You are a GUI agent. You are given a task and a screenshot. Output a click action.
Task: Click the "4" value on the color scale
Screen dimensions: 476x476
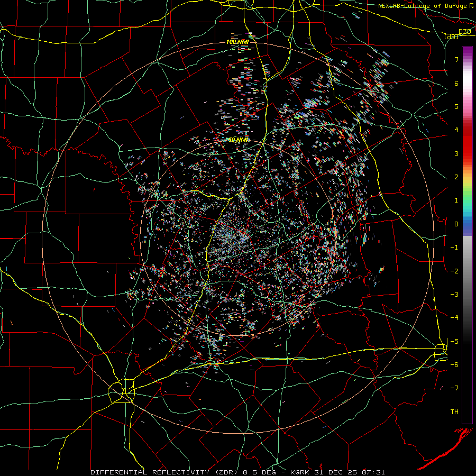[x=456, y=130]
